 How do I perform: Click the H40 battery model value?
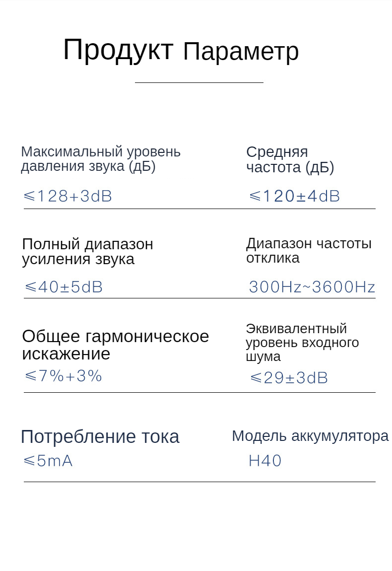point(265,461)
